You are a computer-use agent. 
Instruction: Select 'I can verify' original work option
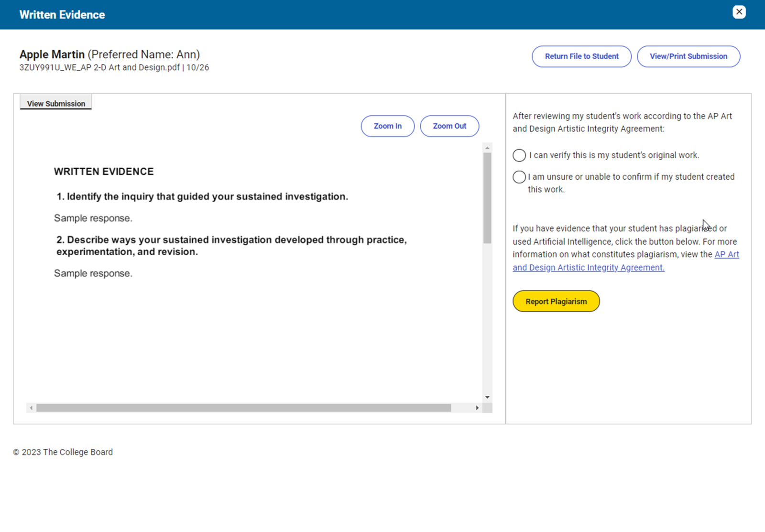[x=519, y=155]
